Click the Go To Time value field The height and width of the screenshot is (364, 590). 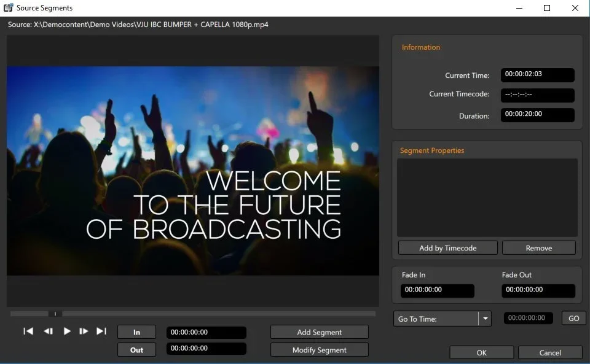[529, 318]
